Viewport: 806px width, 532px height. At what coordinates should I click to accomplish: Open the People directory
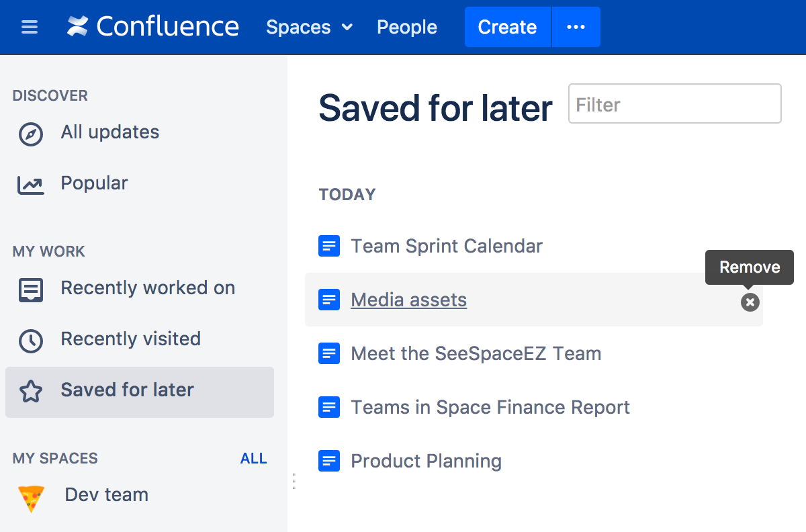(x=407, y=28)
